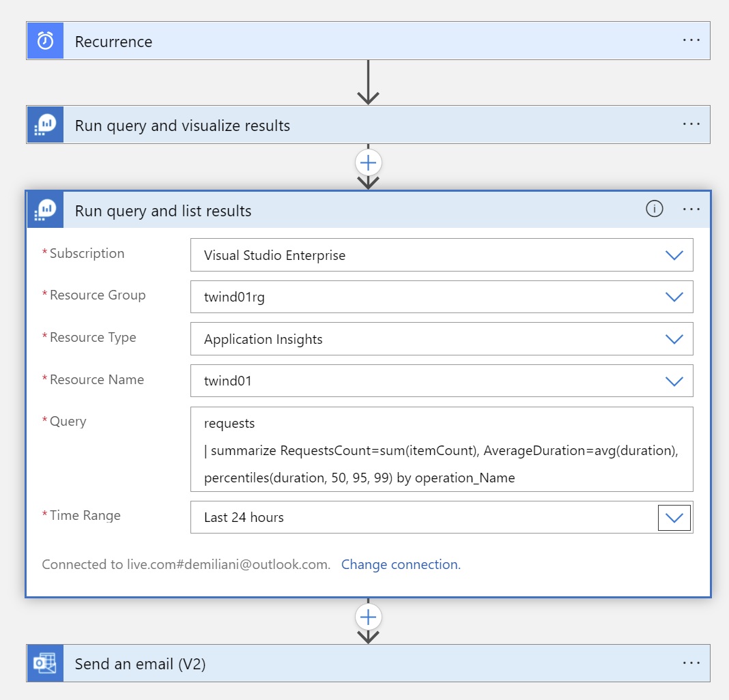Viewport: 729px width, 700px height.
Task: Insert a step above Run query and list results
Action: 368,163
